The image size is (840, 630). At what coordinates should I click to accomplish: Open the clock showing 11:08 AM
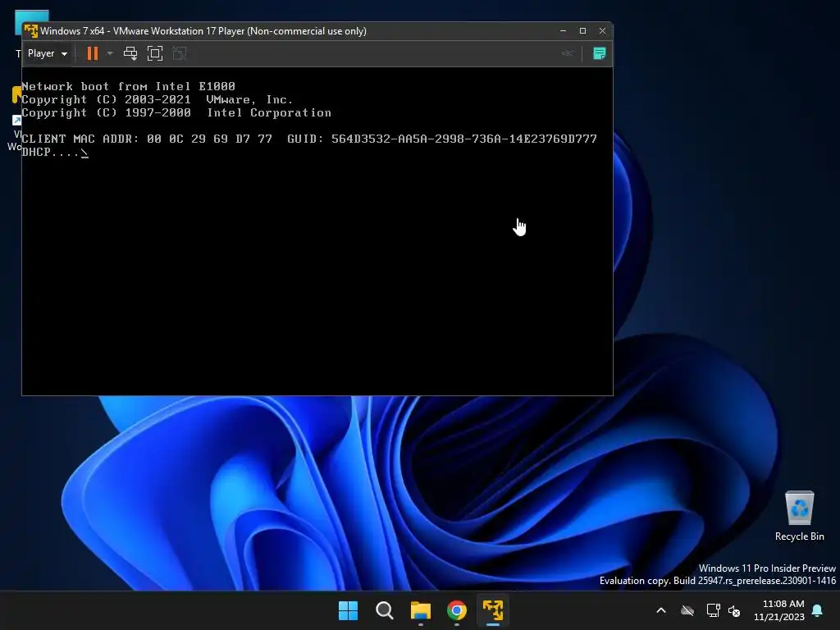click(779, 610)
